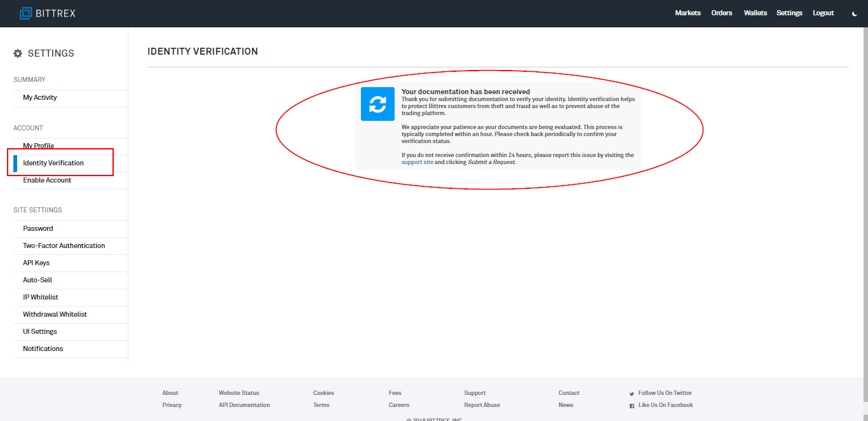Screen dimensions: 868x421
Task: Click Like Us On Facebook link
Action: pos(666,405)
